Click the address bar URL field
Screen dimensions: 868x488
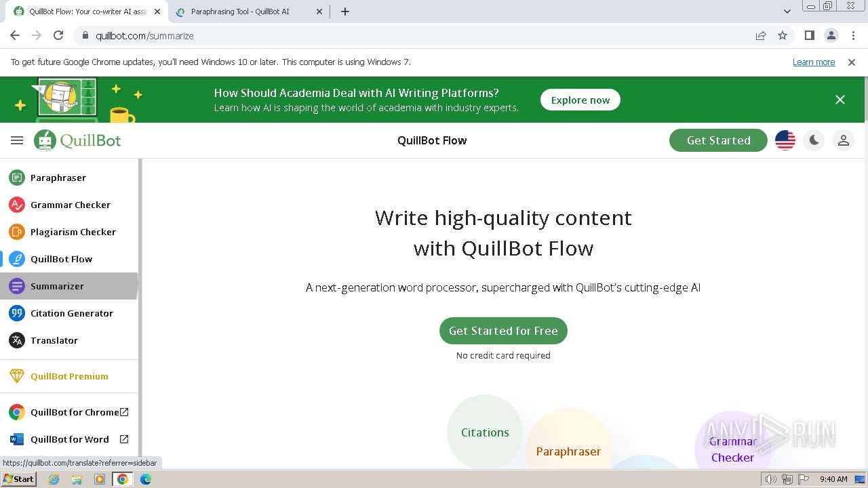point(420,35)
